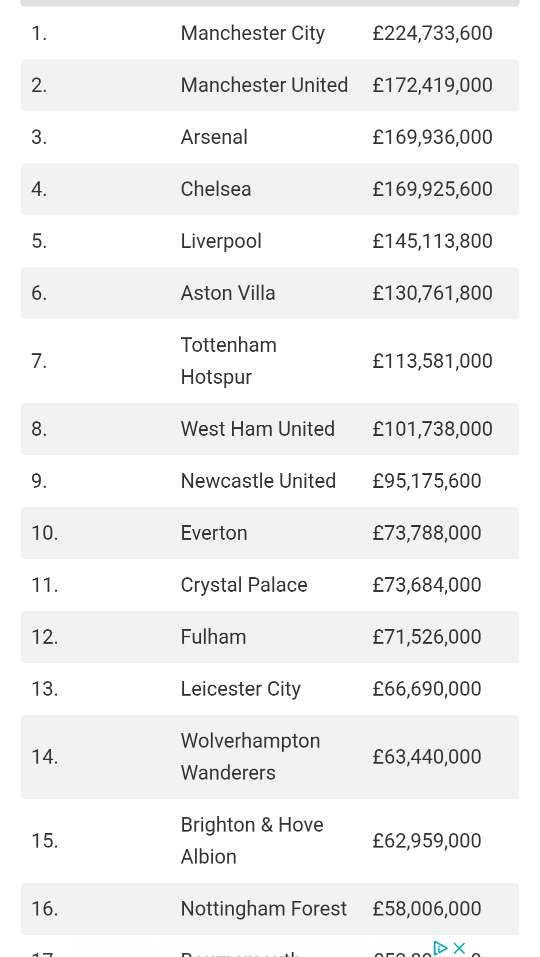Screen dimensions: 540x957
Task: Click Manchester City's £224,733,600 amount
Action: point(433,33)
